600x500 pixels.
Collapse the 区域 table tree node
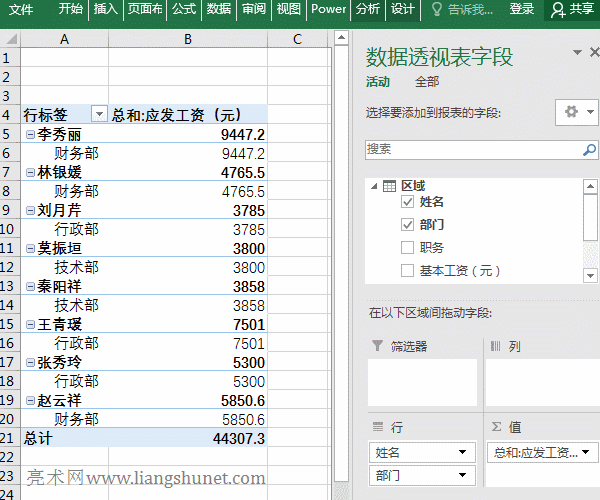click(373, 186)
